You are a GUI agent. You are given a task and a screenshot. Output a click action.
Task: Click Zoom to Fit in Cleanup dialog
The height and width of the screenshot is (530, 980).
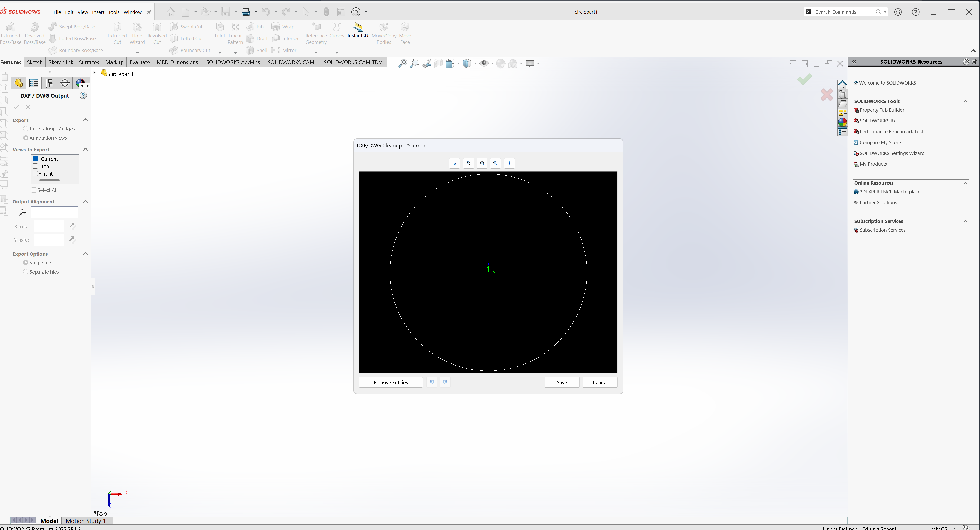(468, 163)
